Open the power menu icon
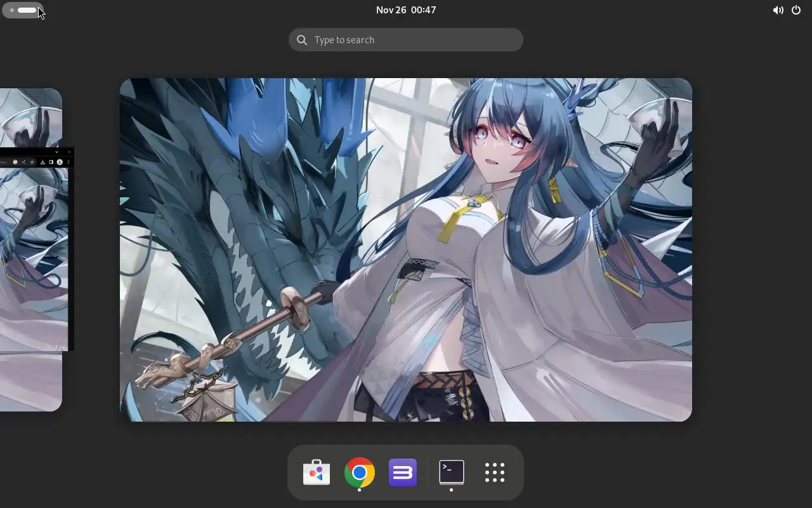This screenshot has height=508, width=812. pyautogui.click(x=796, y=10)
